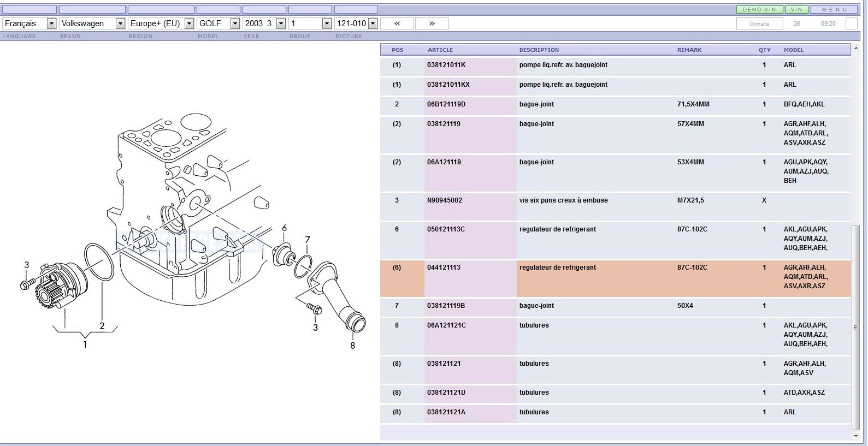This screenshot has height=446, width=868.
Task: Click the water pump part in diagram
Action: click(x=61, y=287)
